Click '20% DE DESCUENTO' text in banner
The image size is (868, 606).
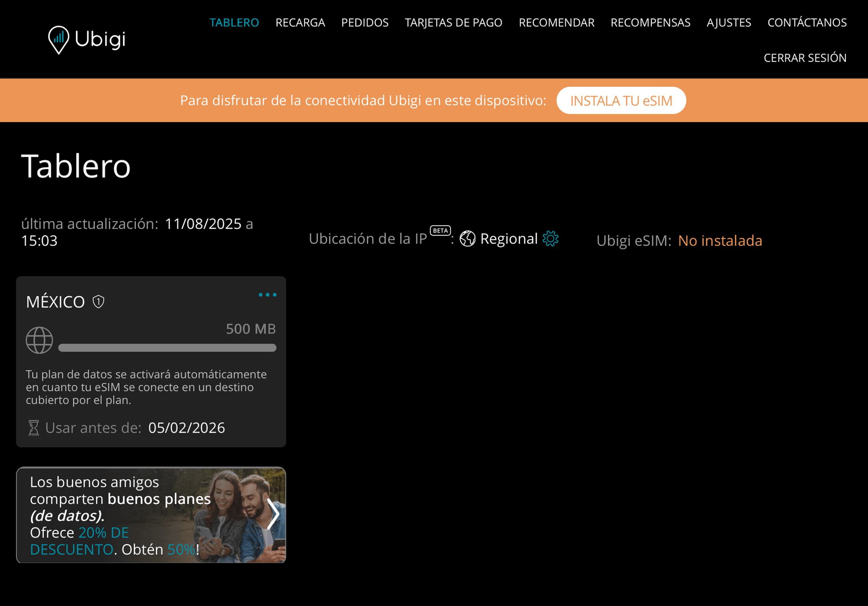[x=79, y=541]
